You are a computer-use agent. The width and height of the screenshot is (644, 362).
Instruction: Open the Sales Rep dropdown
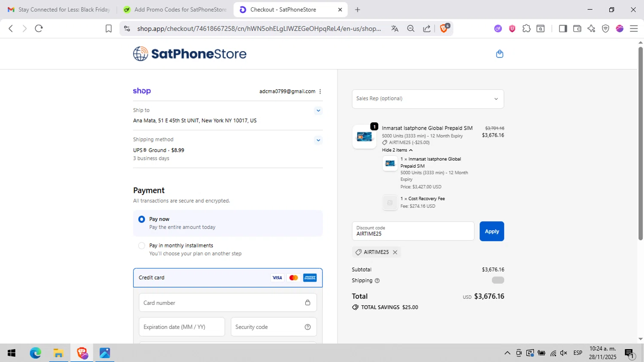[x=428, y=99]
